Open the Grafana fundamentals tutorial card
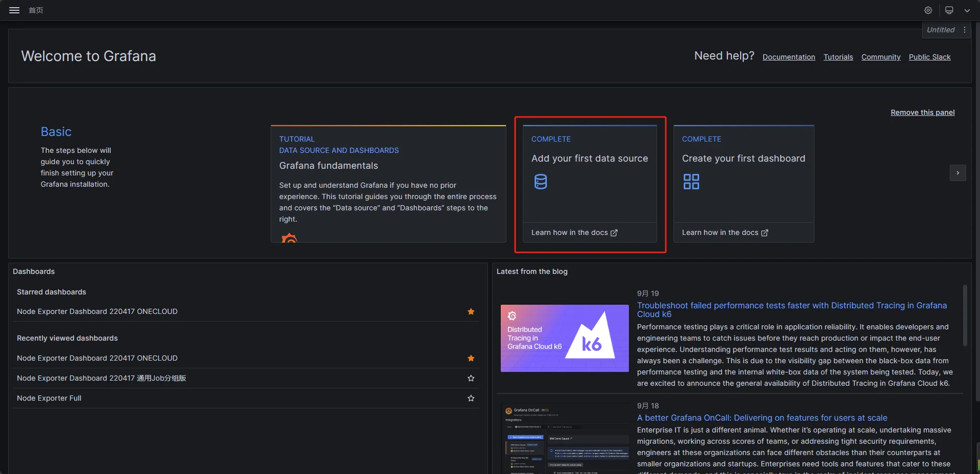 point(389,184)
